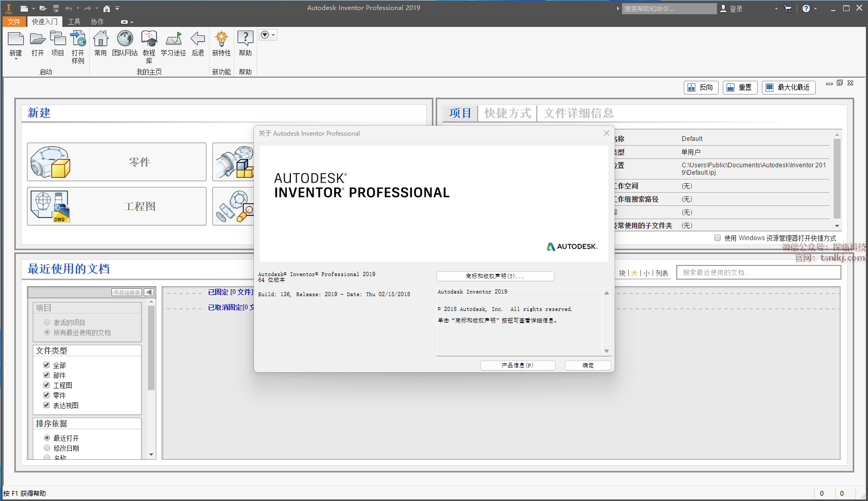This screenshot has height=501, width=868.
Task: Open the help question mark dropdown
Action: tap(816, 8)
